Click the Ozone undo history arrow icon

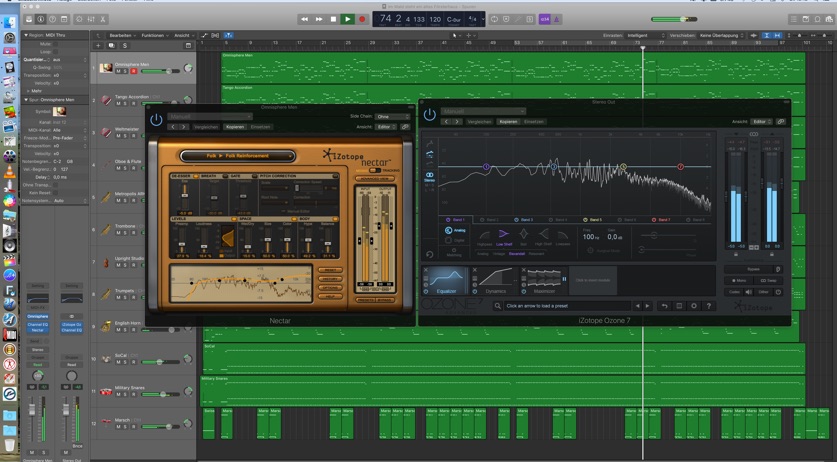point(665,306)
